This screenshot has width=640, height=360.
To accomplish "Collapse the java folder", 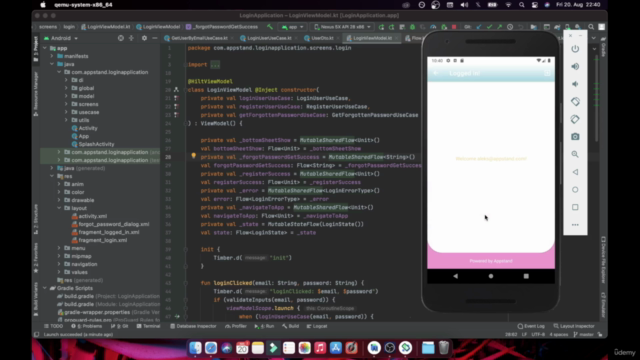I will (52, 64).
